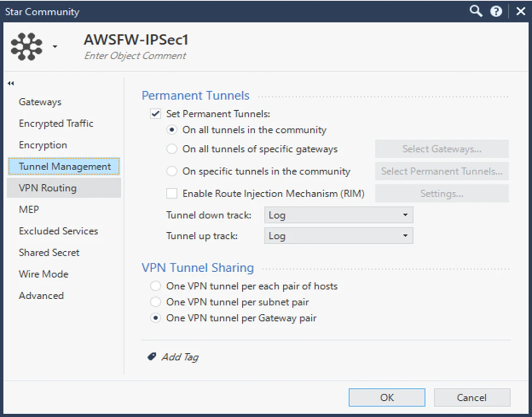Open the Tunnel down track dropdown
Viewport: 532px width, 417px height.
coord(339,215)
